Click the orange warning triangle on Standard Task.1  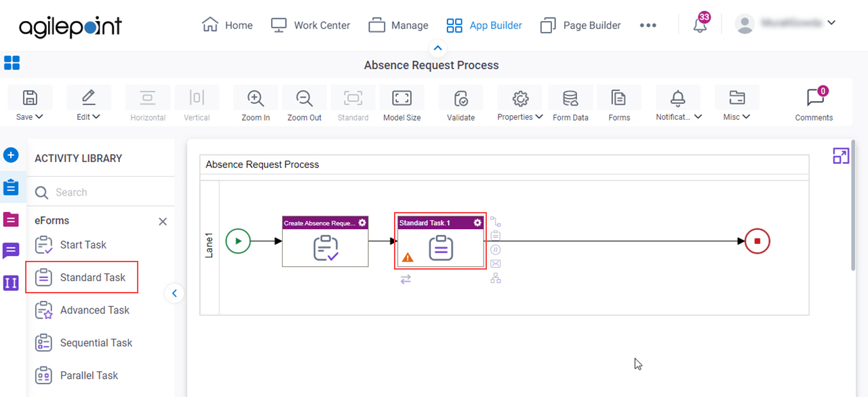(x=408, y=257)
